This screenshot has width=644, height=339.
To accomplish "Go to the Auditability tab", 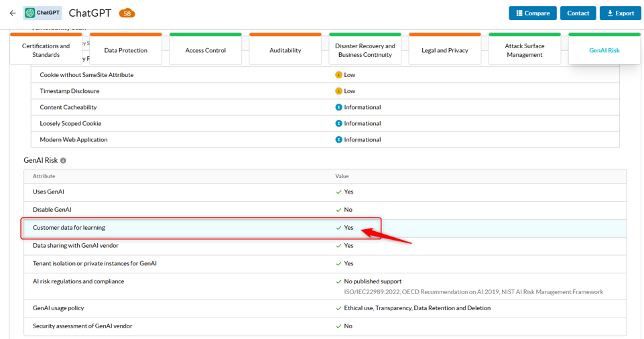I will point(285,50).
